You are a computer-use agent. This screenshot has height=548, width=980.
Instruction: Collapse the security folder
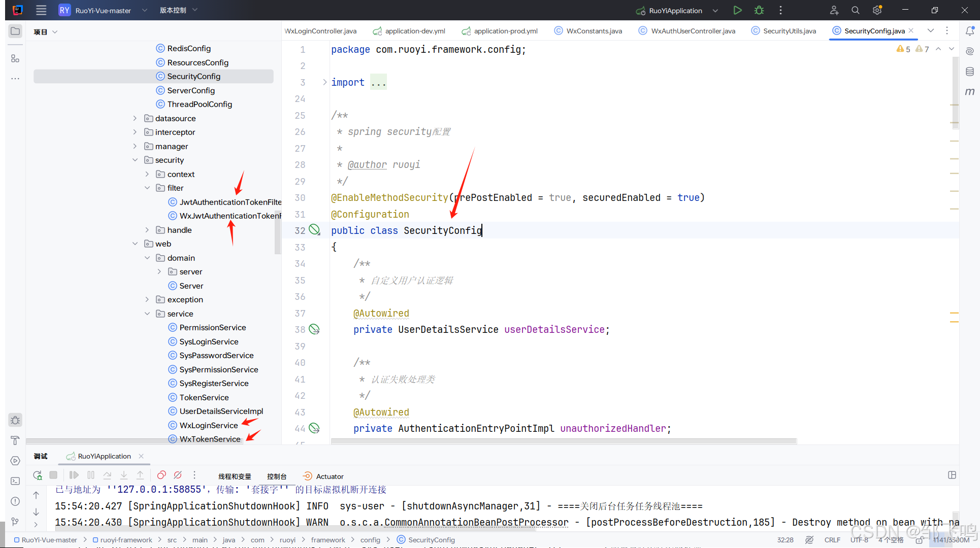tap(135, 160)
